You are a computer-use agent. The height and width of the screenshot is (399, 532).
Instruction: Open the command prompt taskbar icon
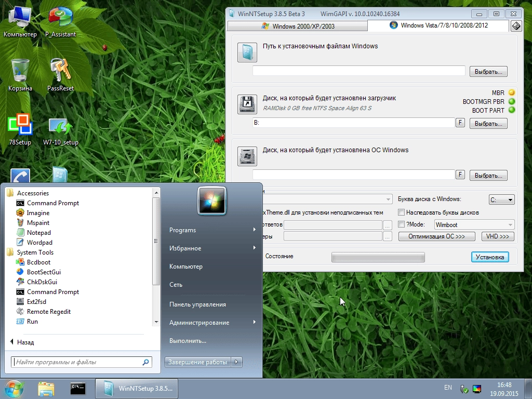pos(78,389)
